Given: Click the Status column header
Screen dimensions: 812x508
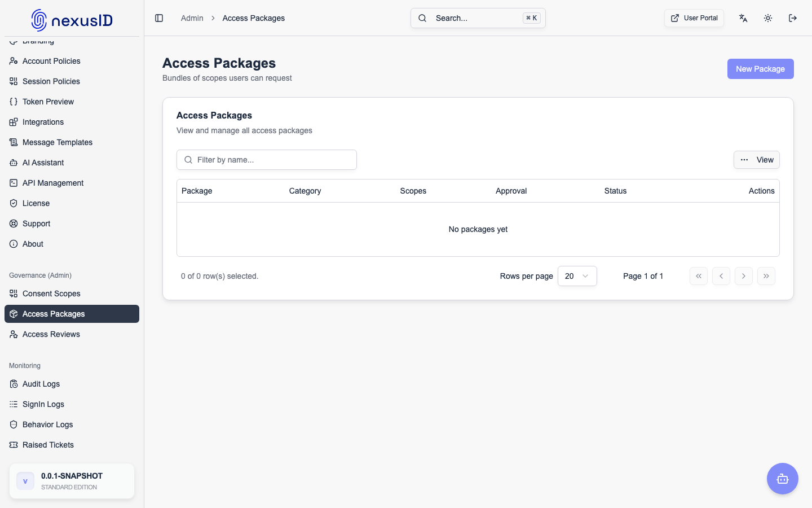Looking at the screenshot, I should coord(615,191).
